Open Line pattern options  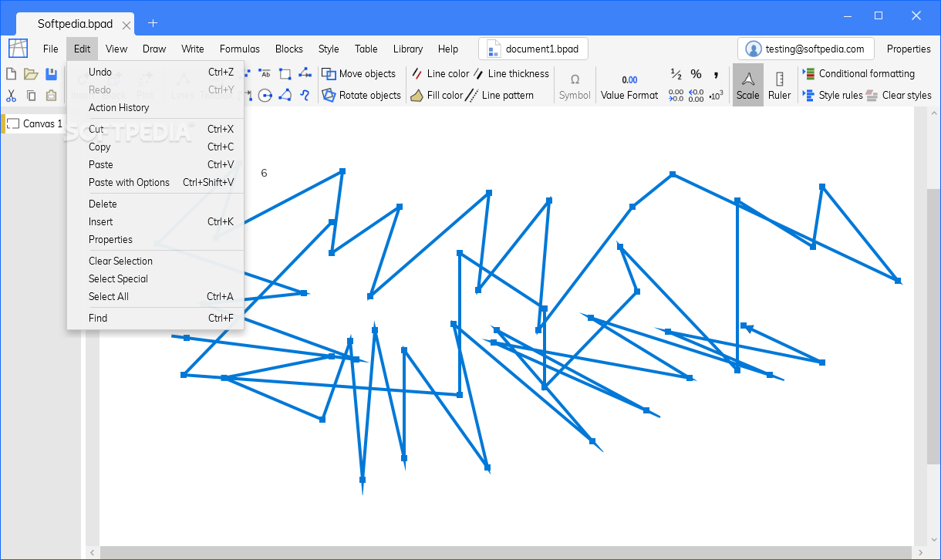coord(501,96)
